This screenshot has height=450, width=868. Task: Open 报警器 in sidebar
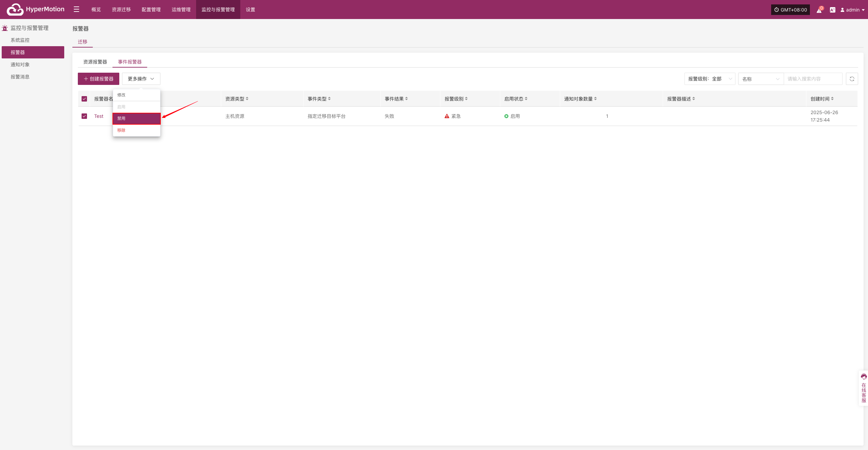(33, 52)
